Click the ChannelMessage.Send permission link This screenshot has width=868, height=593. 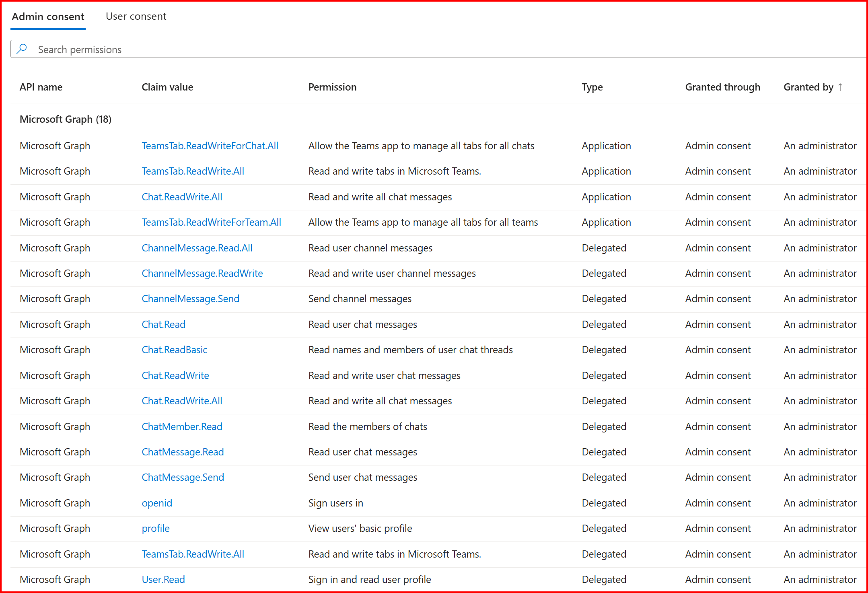coord(190,299)
